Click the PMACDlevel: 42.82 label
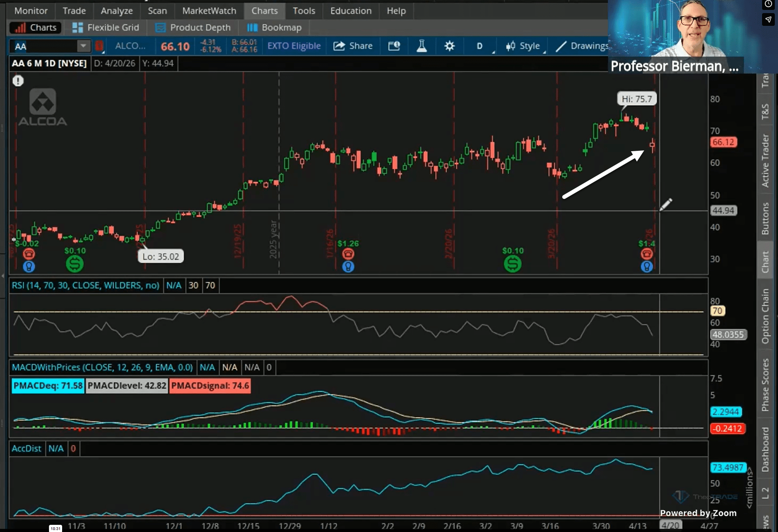The height and width of the screenshot is (532, 778). (x=127, y=386)
